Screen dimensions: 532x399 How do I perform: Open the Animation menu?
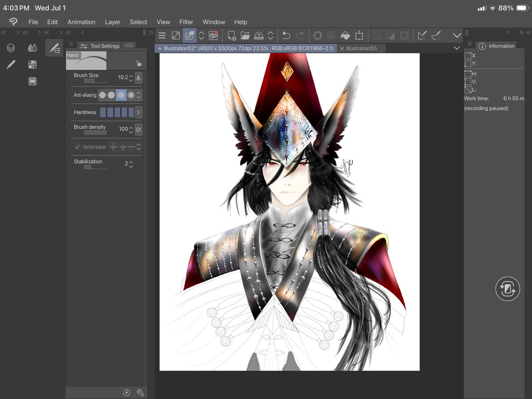click(81, 22)
